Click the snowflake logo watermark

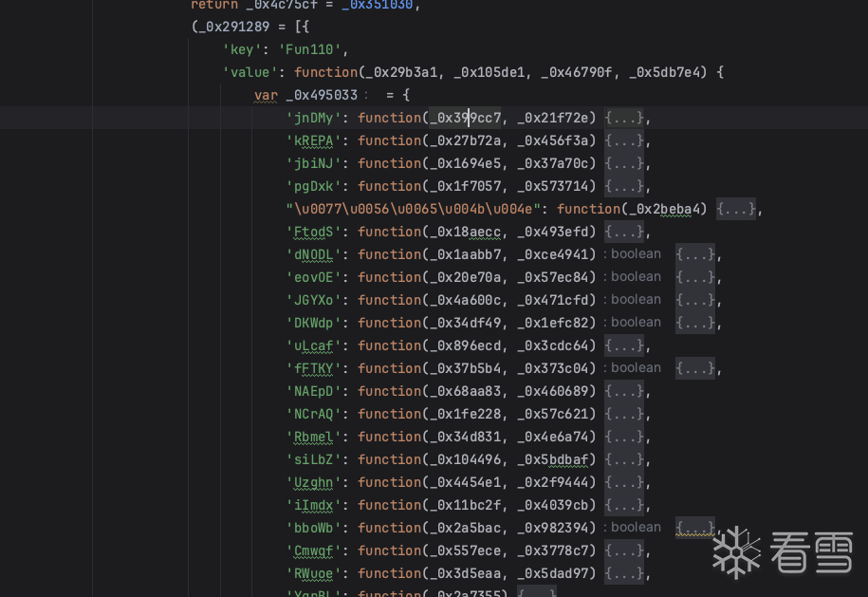coord(737,551)
